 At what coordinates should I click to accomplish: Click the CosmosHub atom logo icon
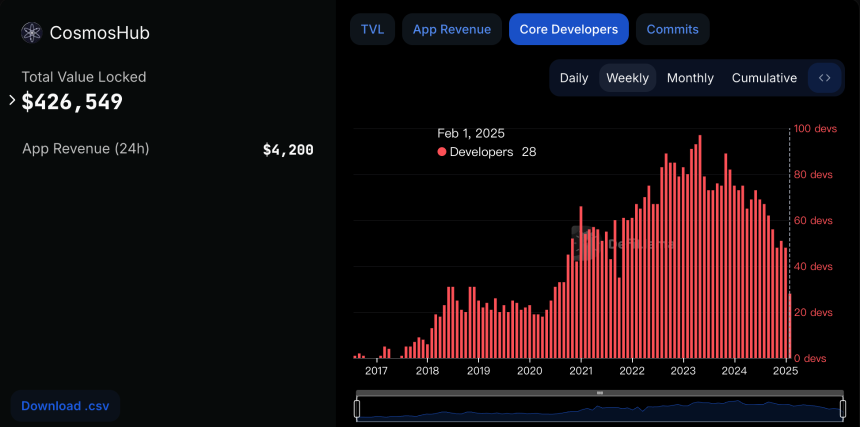[31, 33]
